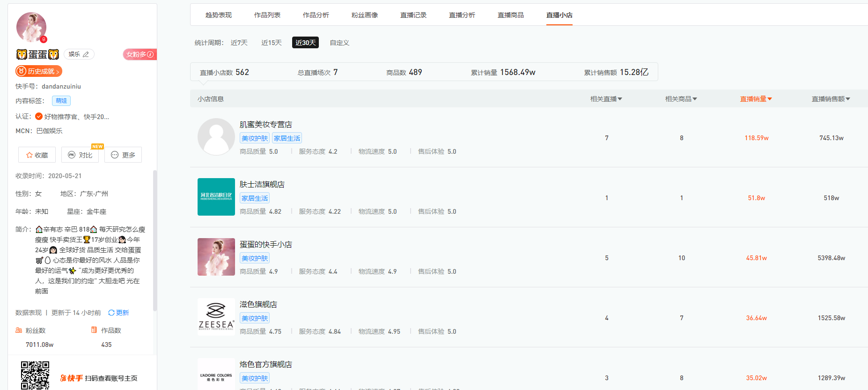Click the 美妆护肤 tag of 肌蜜美妆专营店

point(255,138)
